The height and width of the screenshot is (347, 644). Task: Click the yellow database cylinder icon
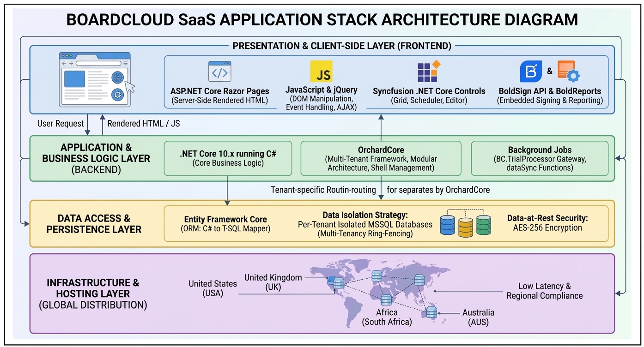pos(466,227)
